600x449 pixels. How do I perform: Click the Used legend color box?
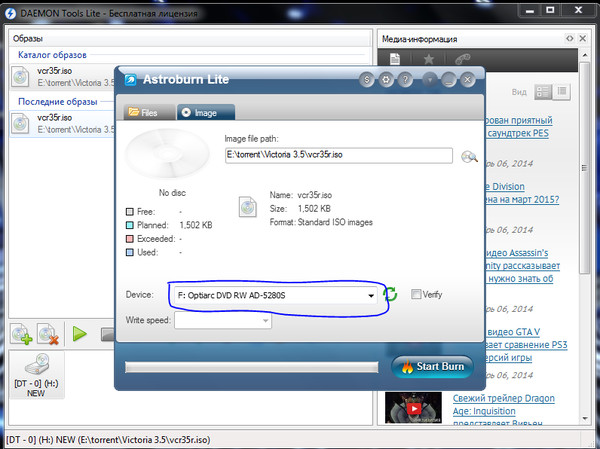[130, 253]
